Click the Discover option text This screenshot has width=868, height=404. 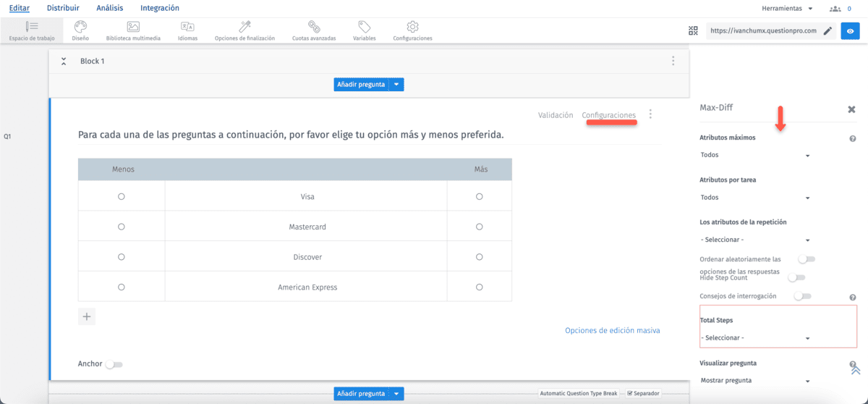pyautogui.click(x=307, y=257)
